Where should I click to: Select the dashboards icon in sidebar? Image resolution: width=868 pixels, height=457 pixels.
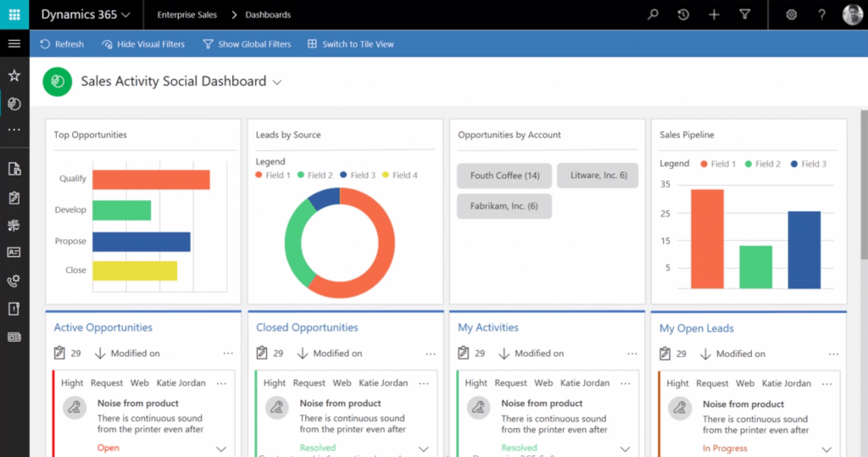point(14,103)
